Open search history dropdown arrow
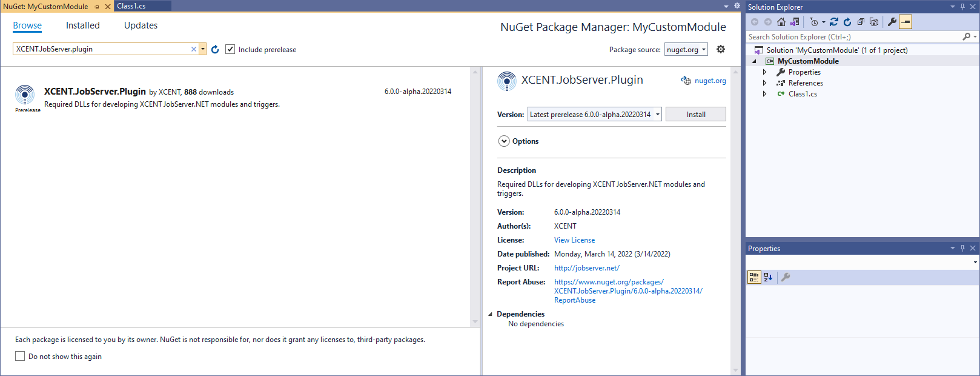Screen dimensions: 980x376 [203, 49]
